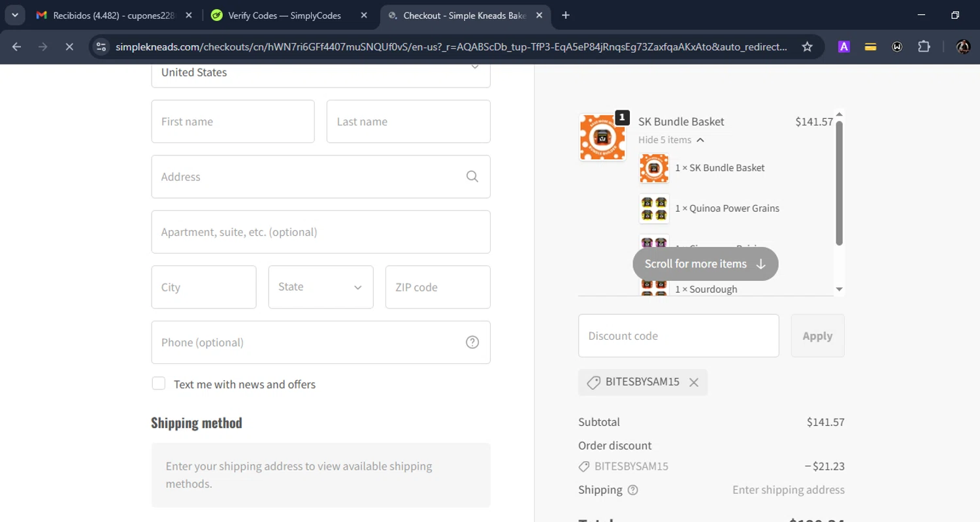
Task: Click the Enter shipping address text
Action: (x=789, y=490)
